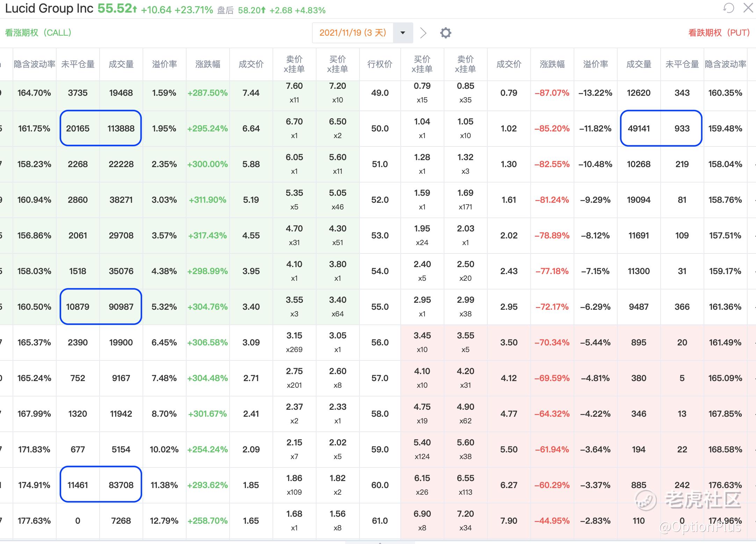
Task: Click put change –44.95% cell
Action: [552, 521]
